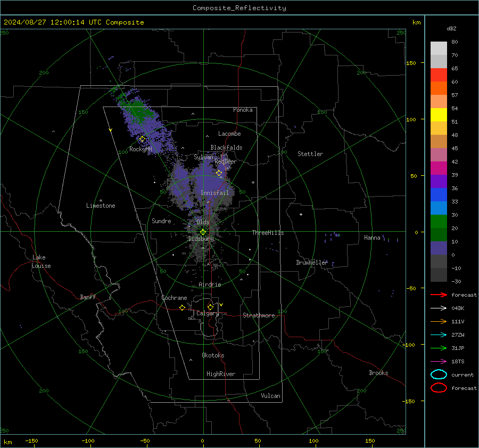479x448 pixels.
Task: Click the cyan current ellipse icon
Action: click(x=439, y=374)
